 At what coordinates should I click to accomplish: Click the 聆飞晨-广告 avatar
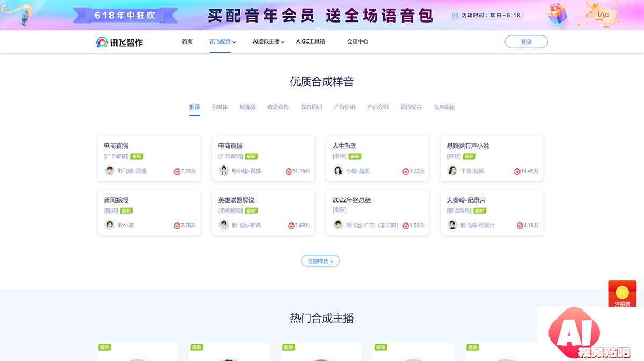[338, 225]
